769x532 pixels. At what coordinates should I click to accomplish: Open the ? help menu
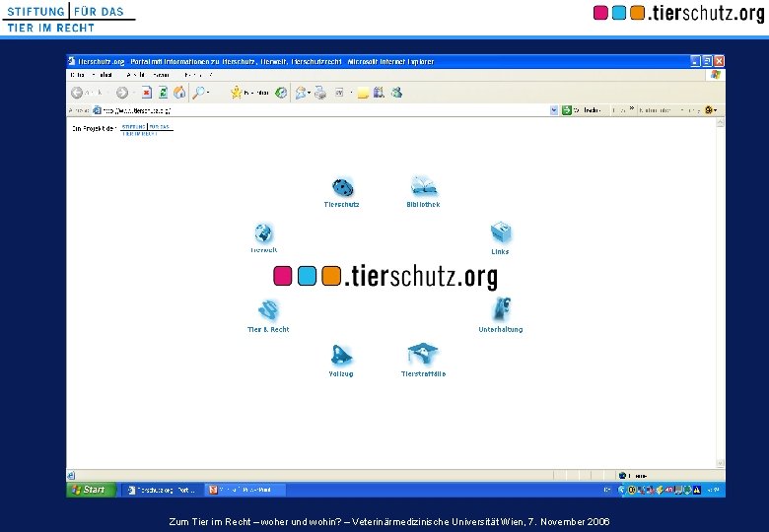(210, 75)
